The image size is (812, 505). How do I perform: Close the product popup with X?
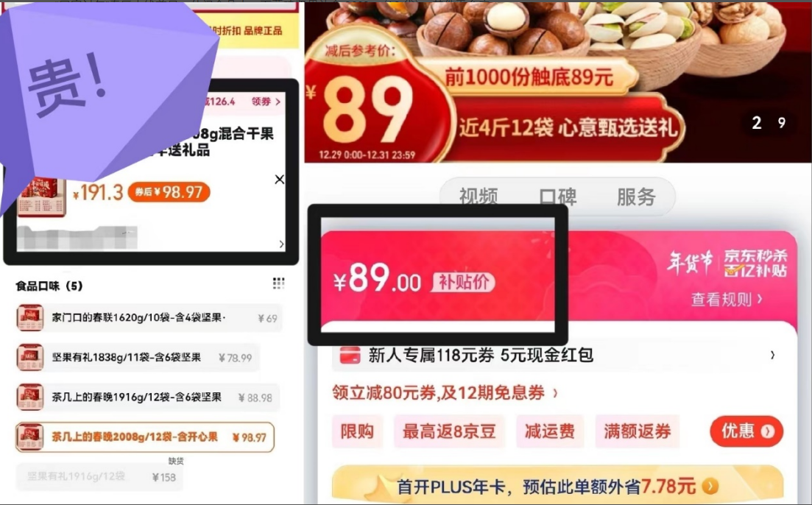279,179
